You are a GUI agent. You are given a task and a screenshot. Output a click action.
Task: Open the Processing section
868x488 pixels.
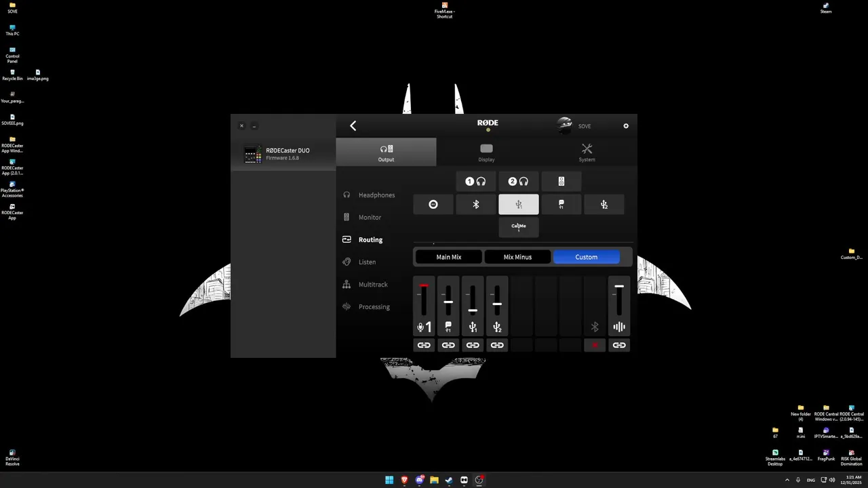coord(366,307)
